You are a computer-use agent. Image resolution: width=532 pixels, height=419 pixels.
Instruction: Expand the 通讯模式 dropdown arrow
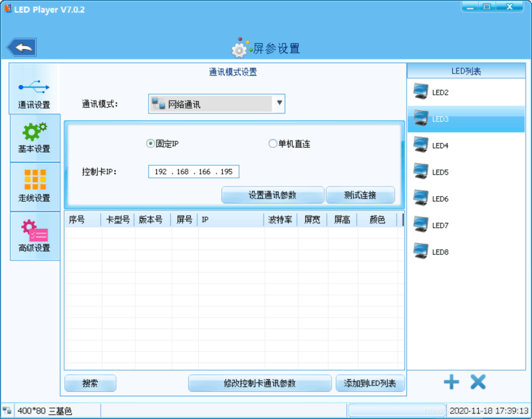tap(279, 103)
